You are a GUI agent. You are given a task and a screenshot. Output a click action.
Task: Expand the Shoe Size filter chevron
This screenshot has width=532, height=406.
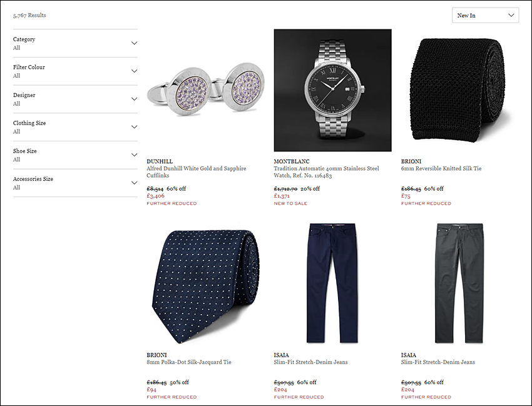click(x=135, y=155)
